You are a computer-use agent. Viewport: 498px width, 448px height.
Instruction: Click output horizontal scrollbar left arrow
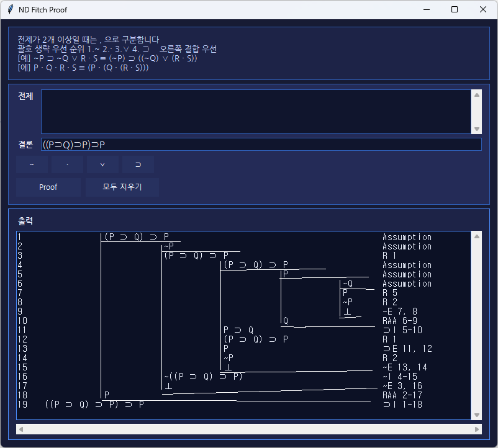point(21,429)
